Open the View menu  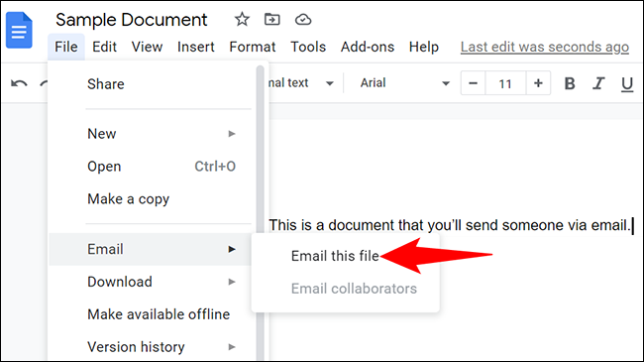click(x=147, y=47)
